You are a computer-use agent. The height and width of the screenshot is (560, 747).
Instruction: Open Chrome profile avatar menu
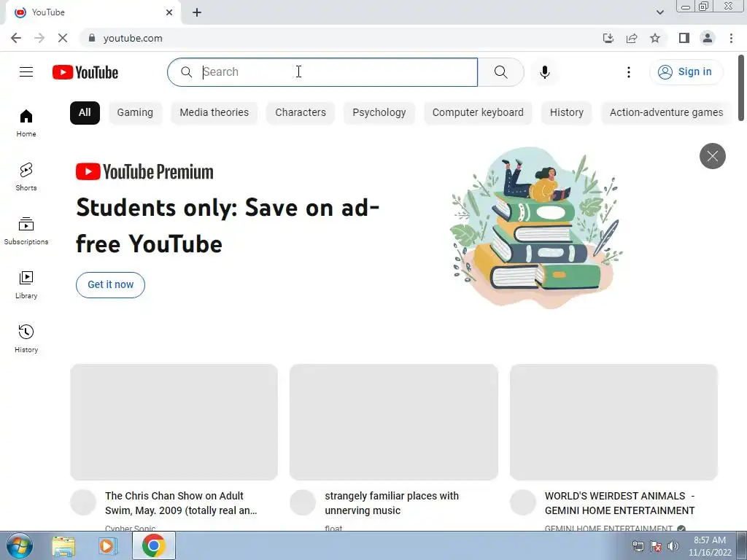[x=708, y=38]
